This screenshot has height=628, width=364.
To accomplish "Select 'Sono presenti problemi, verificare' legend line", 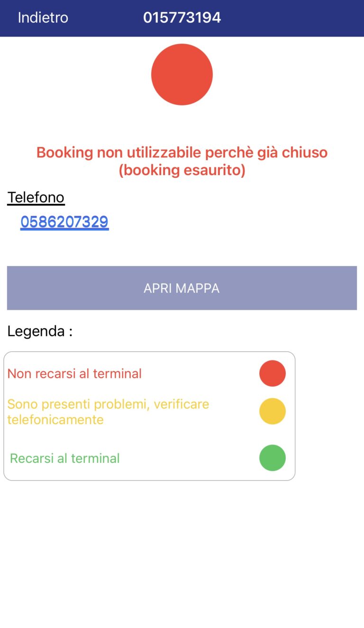I will point(108,404).
